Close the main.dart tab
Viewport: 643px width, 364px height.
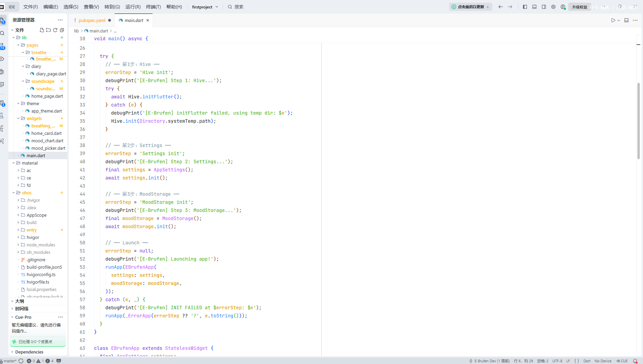tap(148, 20)
